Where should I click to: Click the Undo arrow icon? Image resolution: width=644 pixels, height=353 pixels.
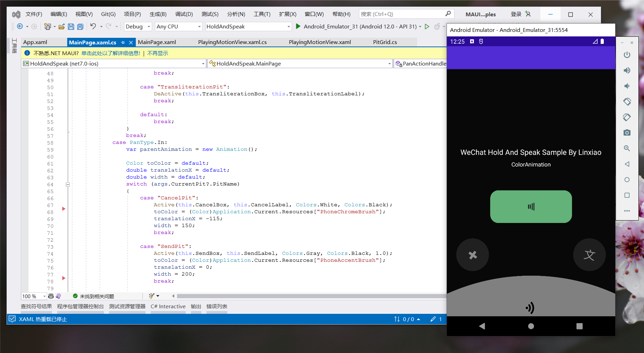coord(93,26)
